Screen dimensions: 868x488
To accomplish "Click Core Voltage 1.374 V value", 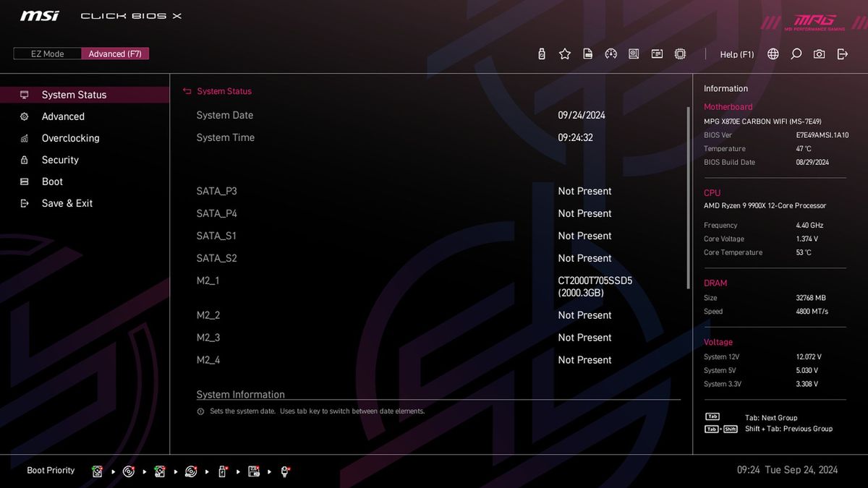I will tap(807, 239).
